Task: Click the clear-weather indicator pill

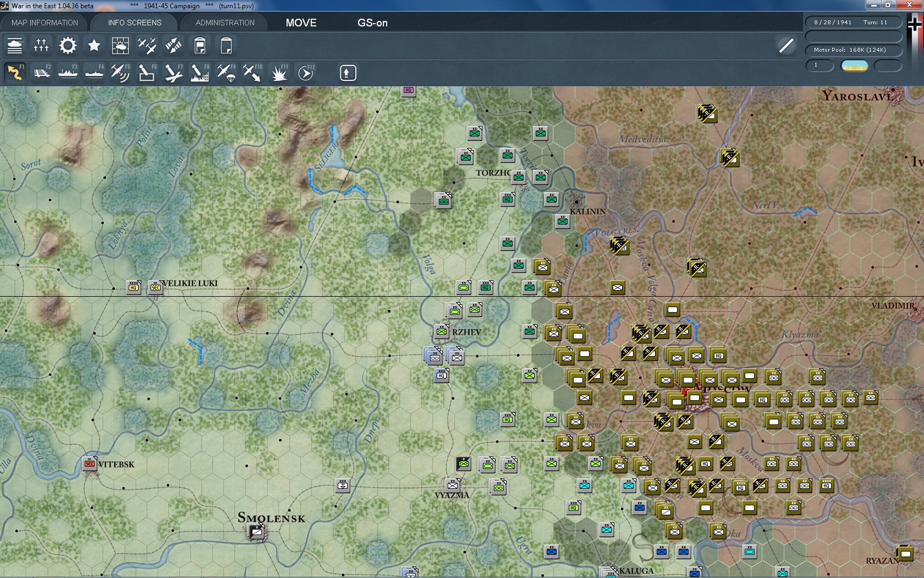Action: (x=855, y=66)
